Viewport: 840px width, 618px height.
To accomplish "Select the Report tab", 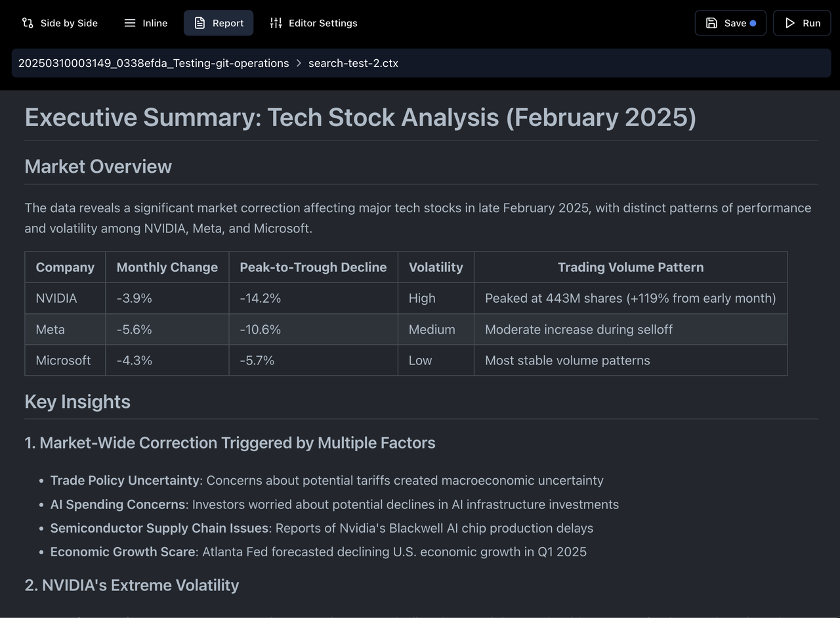I will (219, 23).
